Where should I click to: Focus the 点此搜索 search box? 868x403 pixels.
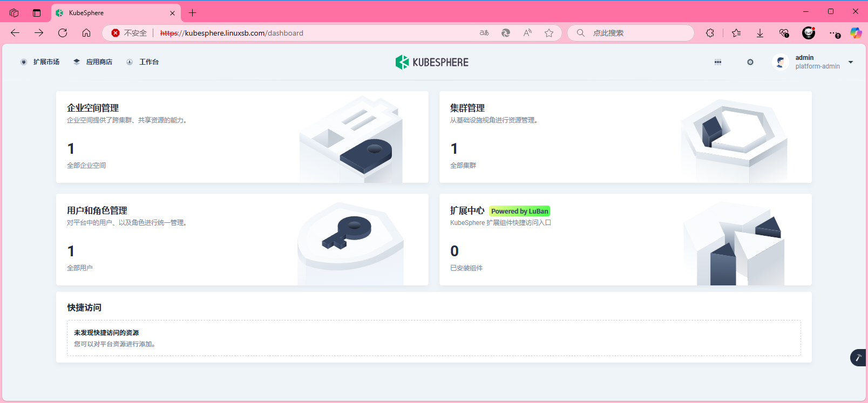click(630, 33)
